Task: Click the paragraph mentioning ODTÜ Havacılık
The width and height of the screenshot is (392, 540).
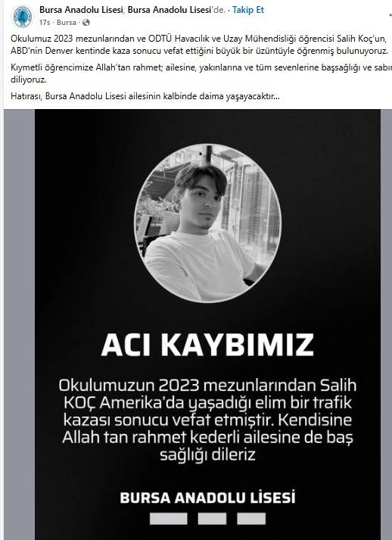Action: click(200, 45)
